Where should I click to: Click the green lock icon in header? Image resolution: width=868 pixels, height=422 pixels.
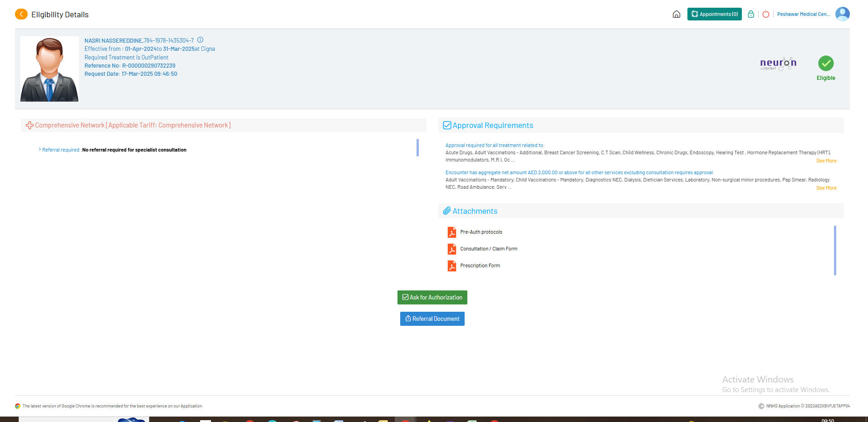coord(751,14)
